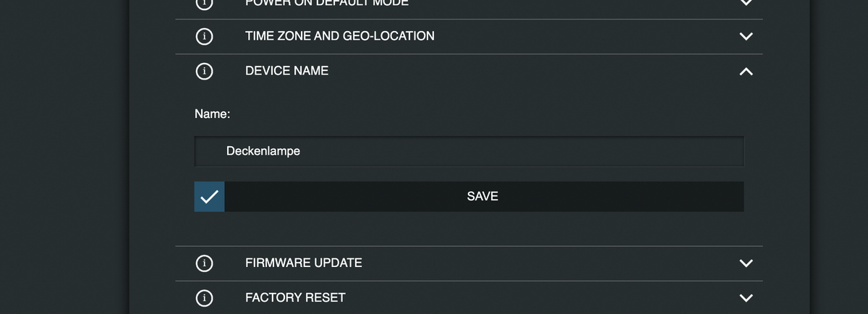
Task: Open the Factory Reset section heading
Action: [x=295, y=297]
